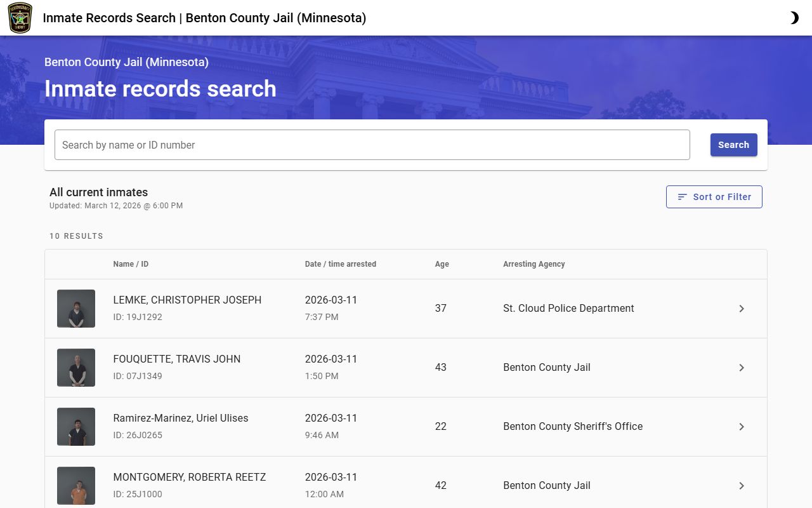Click the Benton County Sheriff badge logo
The height and width of the screenshot is (508, 812).
tap(20, 18)
